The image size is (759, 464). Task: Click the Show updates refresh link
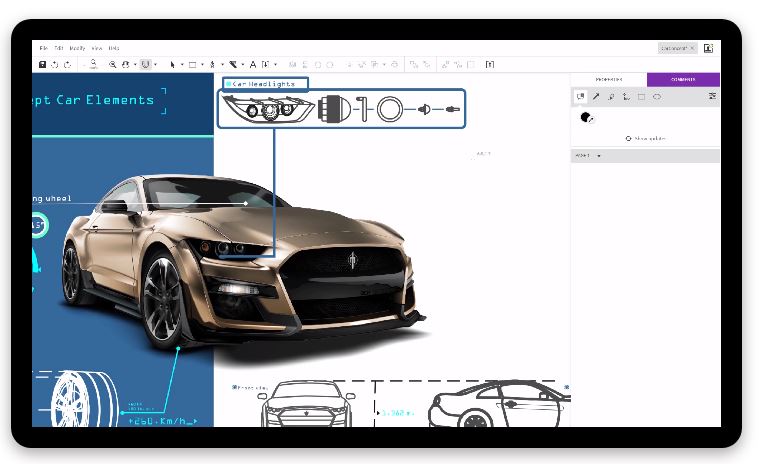[646, 138]
